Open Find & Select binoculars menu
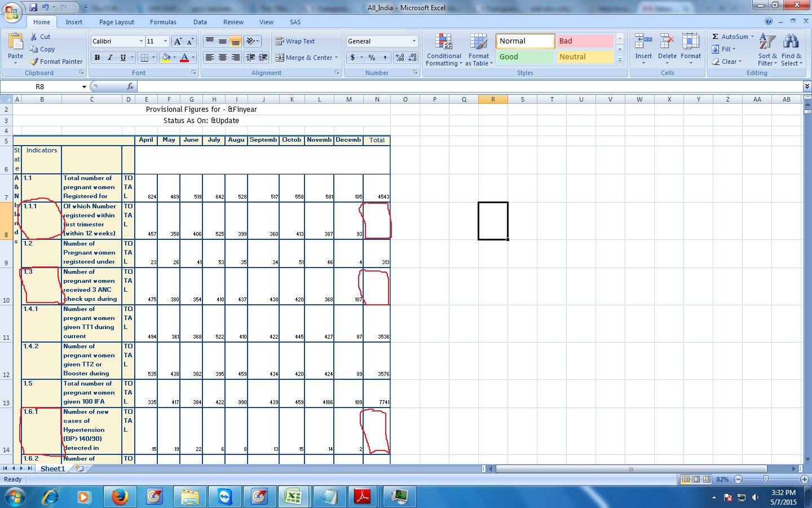 [791, 50]
